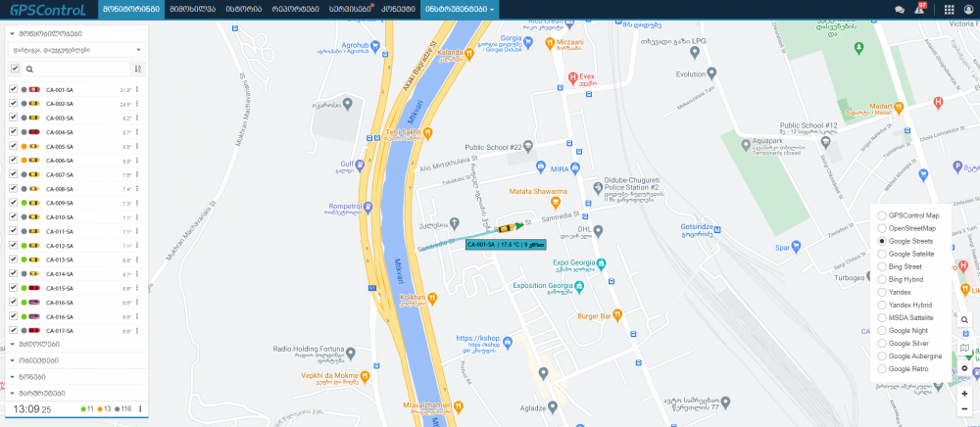Choose the OpenStreetMap map layer
The image size is (980, 427).
(x=882, y=228)
